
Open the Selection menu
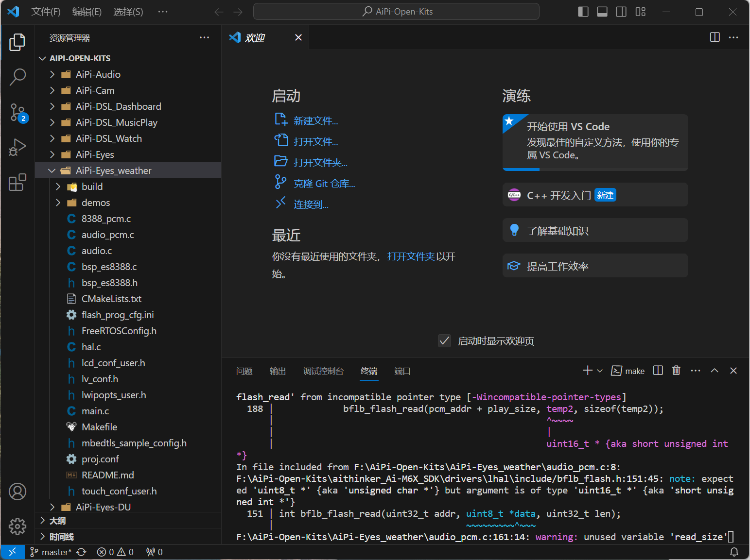[x=128, y=12]
